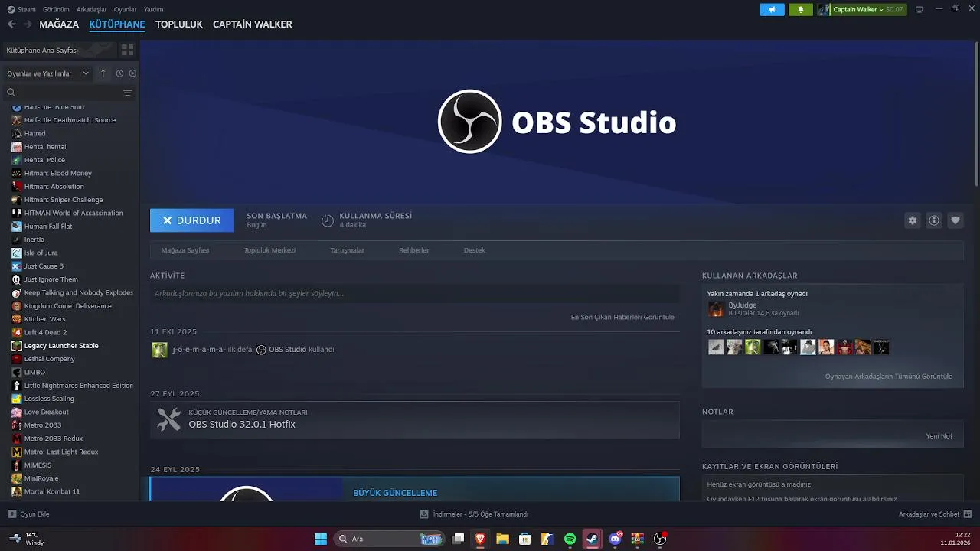Open OBS Studio info icon
Viewport: 980px width, 551px height.
coord(934,220)
